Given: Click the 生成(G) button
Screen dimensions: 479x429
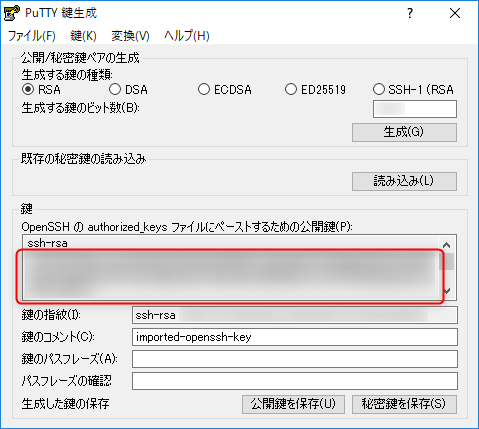Looking at the screenshot, I should [404, 132].
